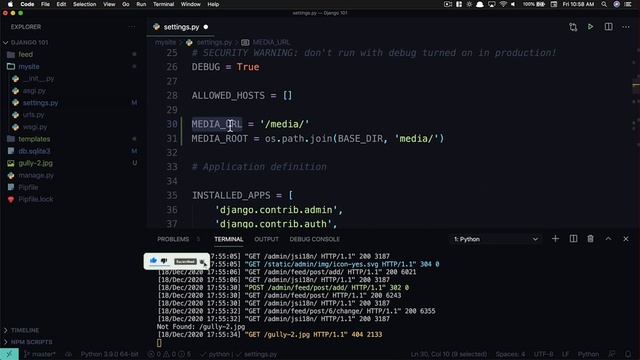Open the Terminal menu in menu bar
Image resolution: width=640 pixels, height=360 pixels.
(x=163, y=4)
